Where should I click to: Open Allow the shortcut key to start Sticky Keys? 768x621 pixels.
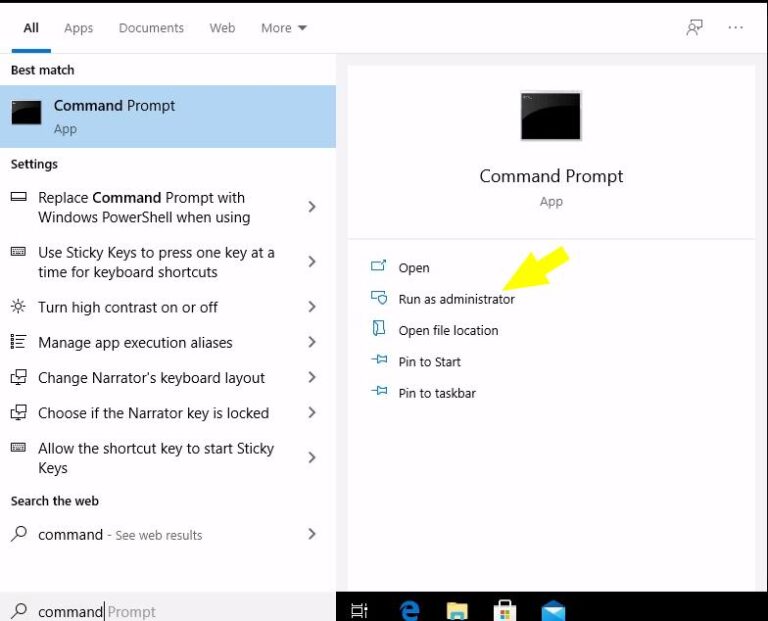click(168, 458)
